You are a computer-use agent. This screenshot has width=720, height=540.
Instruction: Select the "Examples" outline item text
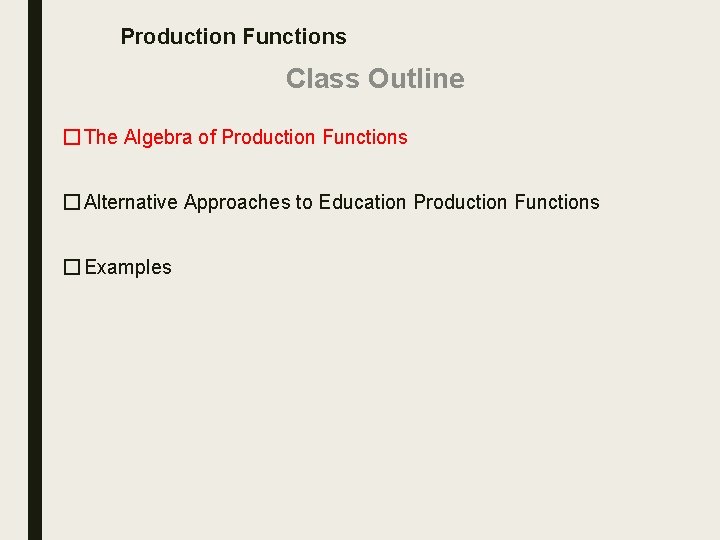[x=128, y=267]
